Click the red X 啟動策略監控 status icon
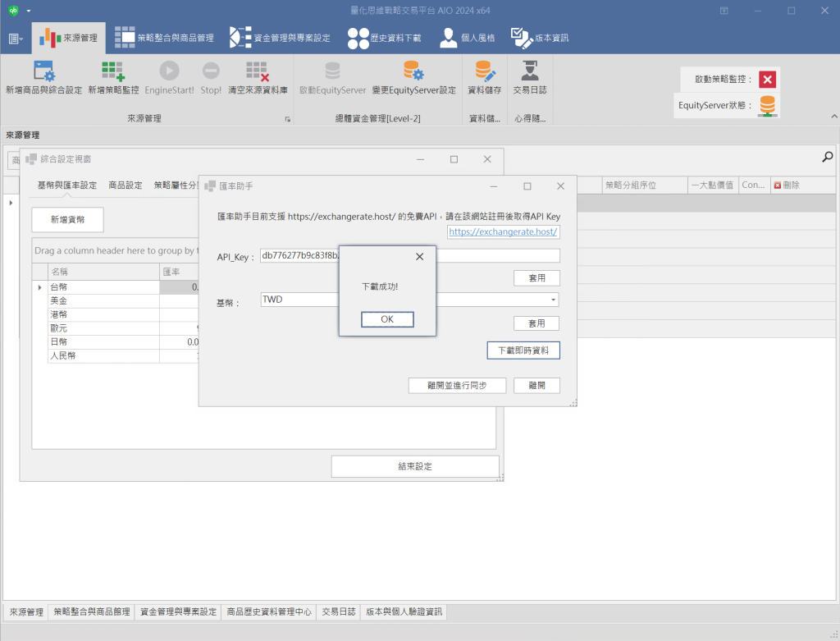Image resolution: width=840 pixels, height=641 pixels. click(767, 80)
